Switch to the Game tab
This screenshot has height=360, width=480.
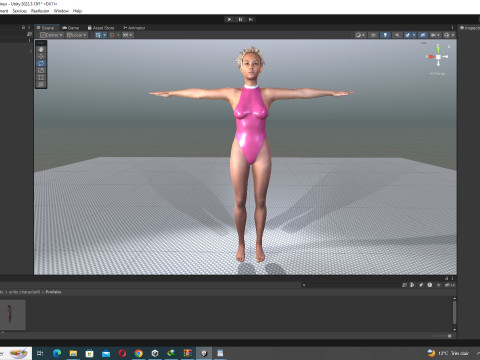pos(71,28)
